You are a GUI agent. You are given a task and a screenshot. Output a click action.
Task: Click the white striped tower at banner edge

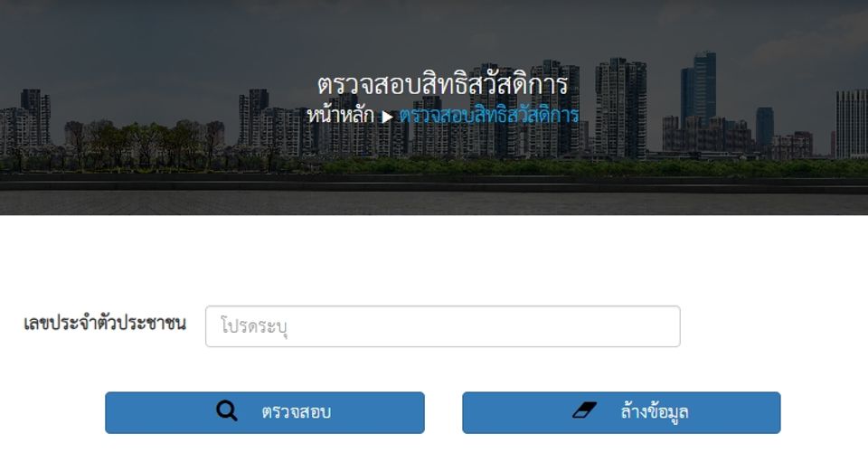852,123
